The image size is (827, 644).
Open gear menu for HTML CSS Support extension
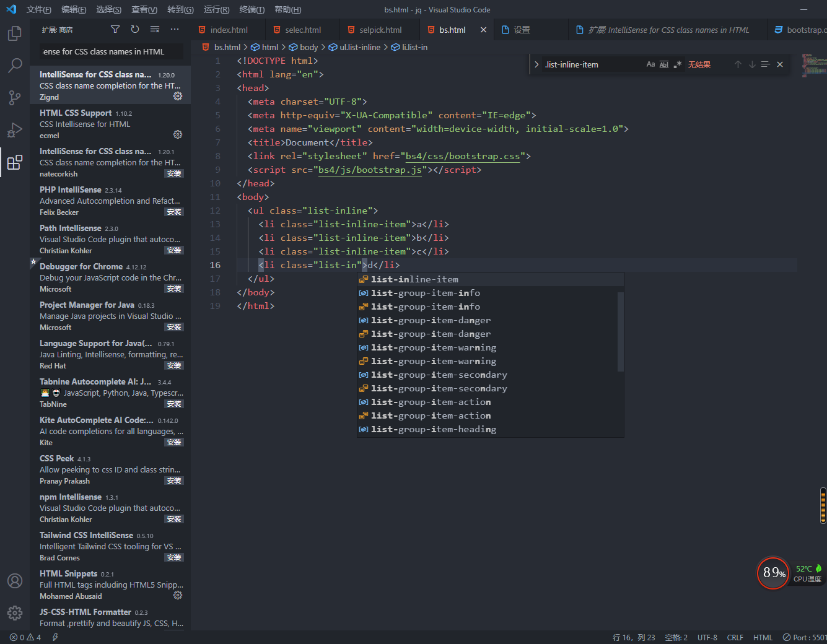178,134
